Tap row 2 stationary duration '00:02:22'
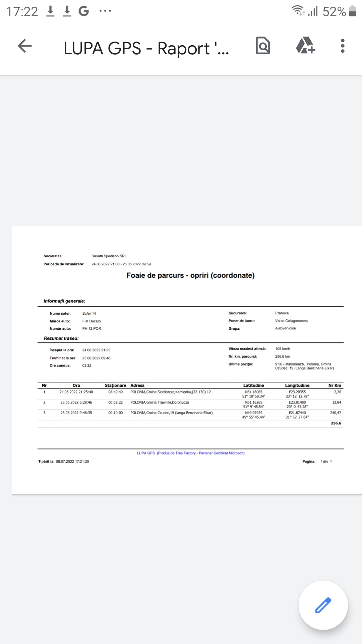362x644 pixels. 115,402
